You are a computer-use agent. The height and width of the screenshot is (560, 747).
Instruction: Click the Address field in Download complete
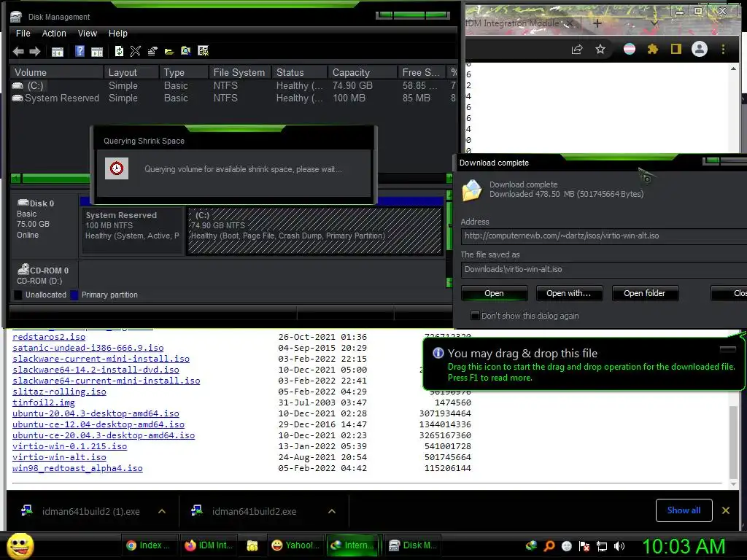[x=604, y=236]
